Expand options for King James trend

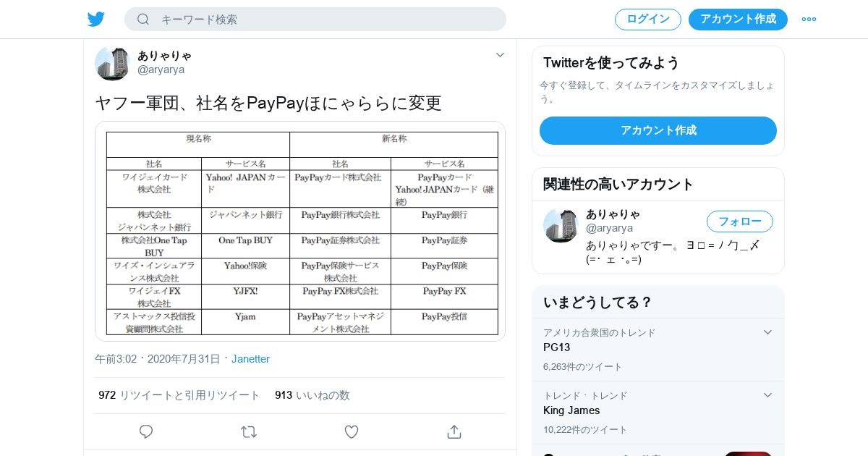(x=767, y=395)
